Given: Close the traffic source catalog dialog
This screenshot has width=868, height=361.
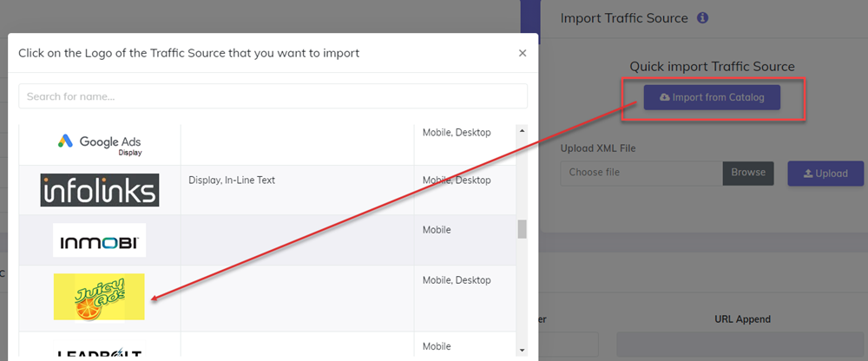Looking at the screenshot, I should (x=522, y=53).
